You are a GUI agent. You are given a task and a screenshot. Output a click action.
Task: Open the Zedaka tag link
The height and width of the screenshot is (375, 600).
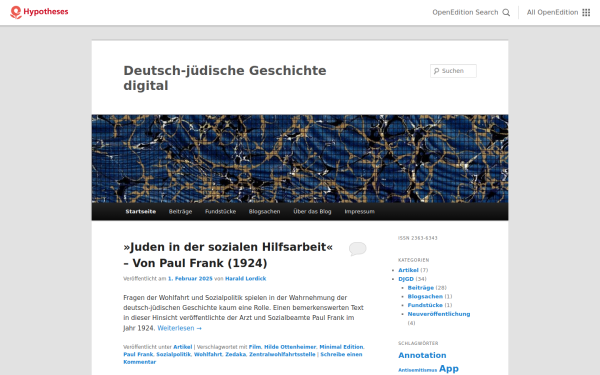[x=235, y=354]
